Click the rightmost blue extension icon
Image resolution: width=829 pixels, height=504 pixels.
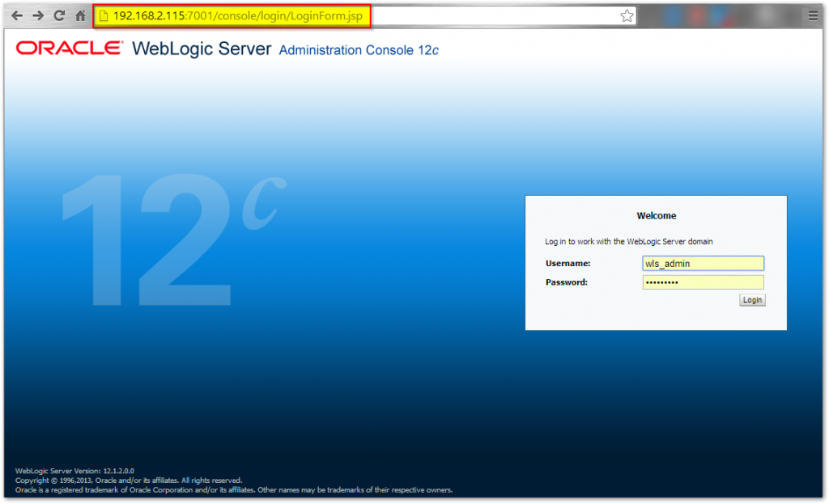click(x=720, y=15)
